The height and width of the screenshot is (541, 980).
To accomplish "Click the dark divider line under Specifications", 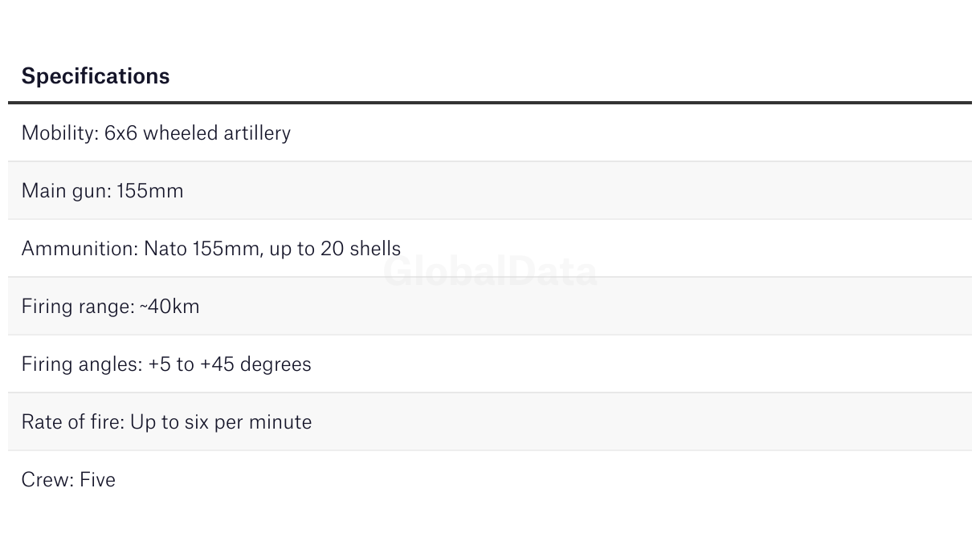I will 490,103.
